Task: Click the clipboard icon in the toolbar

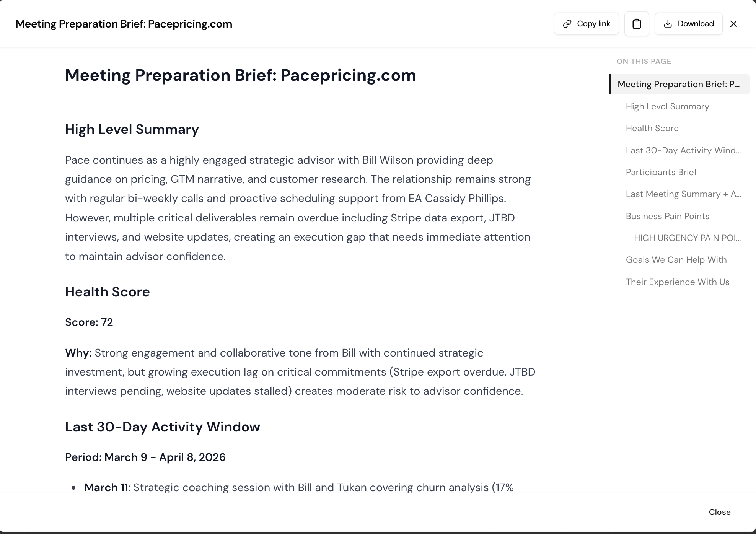Action: pyautogui.click(x=636, y=23)
